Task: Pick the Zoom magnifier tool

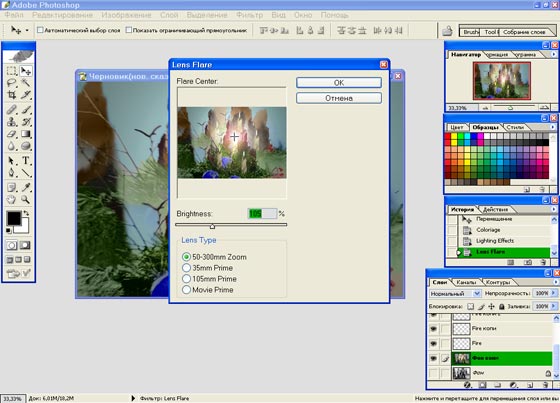Action: [25, 199]
